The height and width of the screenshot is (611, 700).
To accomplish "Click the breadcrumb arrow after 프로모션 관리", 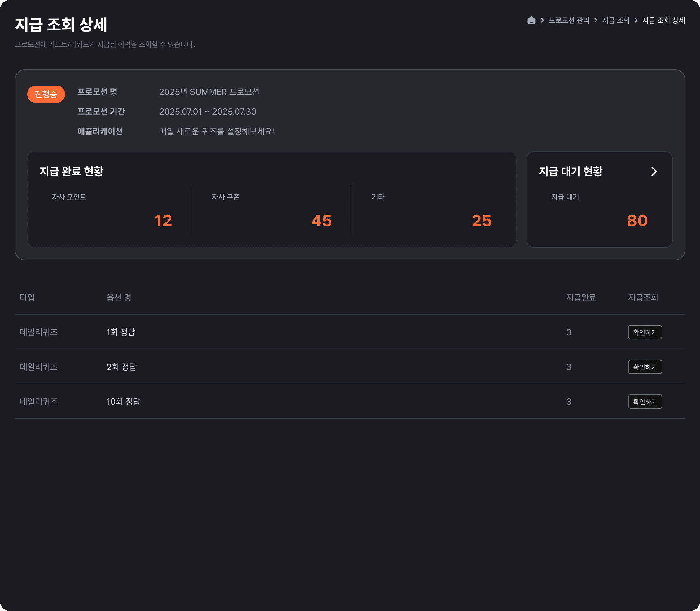I will click(596, 20).
